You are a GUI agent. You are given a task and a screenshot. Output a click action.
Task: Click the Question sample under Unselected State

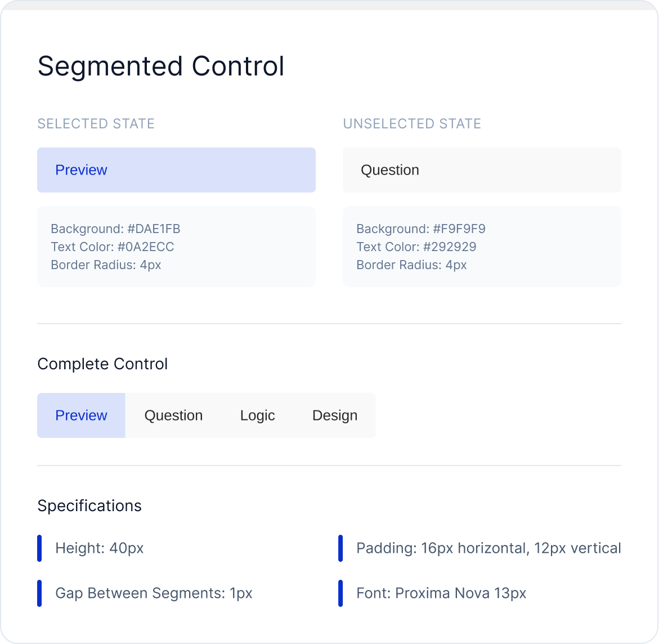[x=482, y=170]
